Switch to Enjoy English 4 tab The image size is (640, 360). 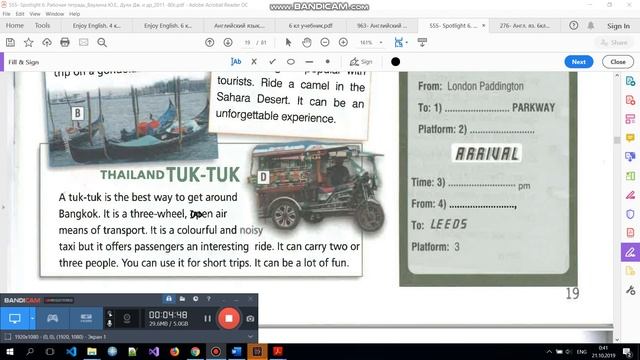point(96,25)
